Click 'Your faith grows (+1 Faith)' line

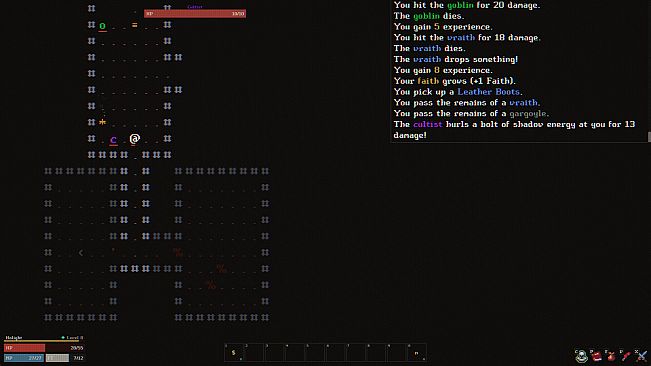pos(455,81)
